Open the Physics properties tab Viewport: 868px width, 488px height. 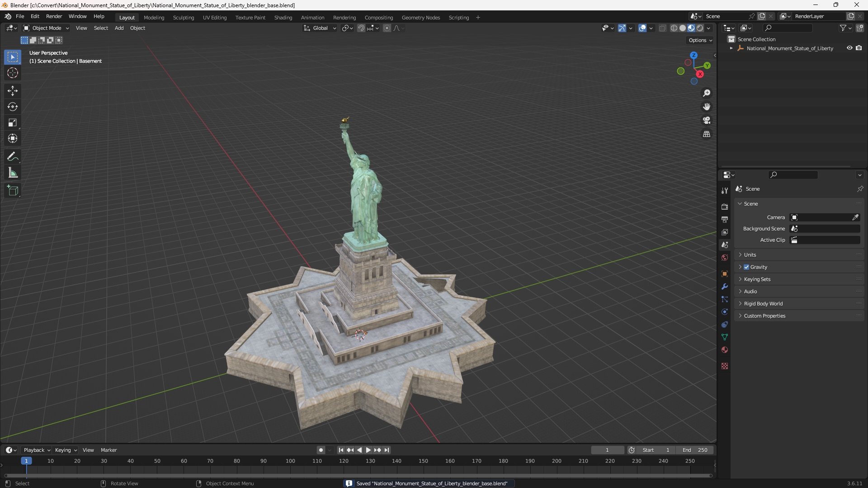coord(725,312)
